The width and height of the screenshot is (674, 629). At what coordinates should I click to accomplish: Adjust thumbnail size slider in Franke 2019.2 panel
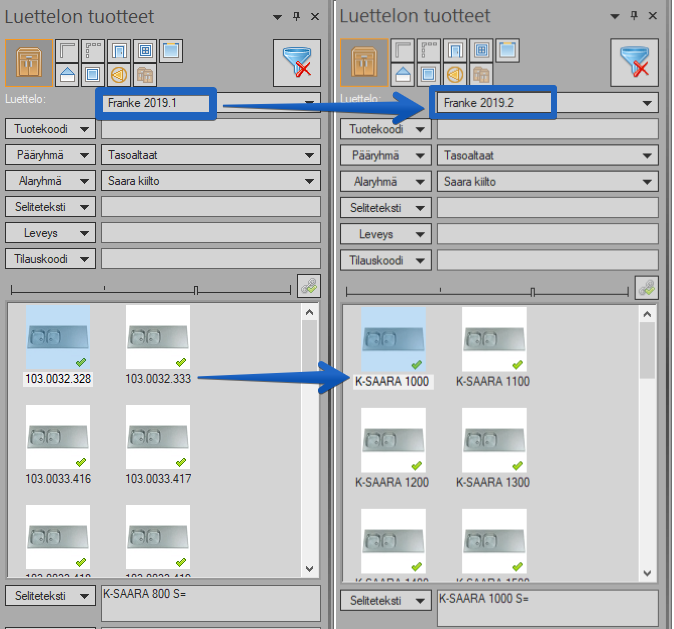pos(533,292)
